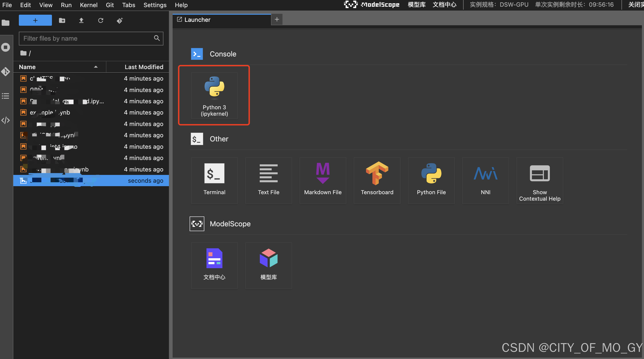Launch Tensorboard

[377, 180]
